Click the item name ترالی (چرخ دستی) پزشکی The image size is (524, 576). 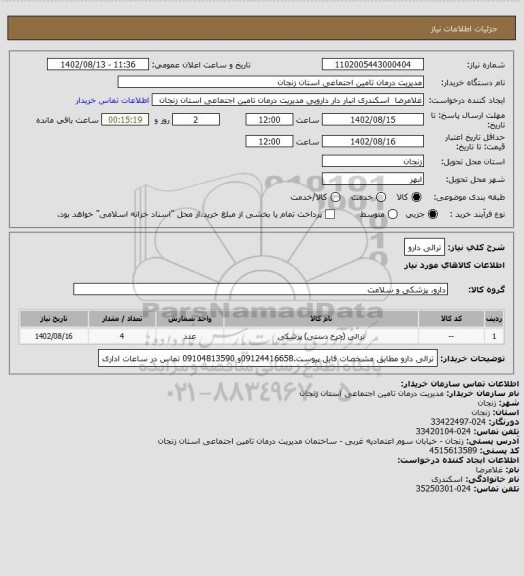(x=321, y=336)
